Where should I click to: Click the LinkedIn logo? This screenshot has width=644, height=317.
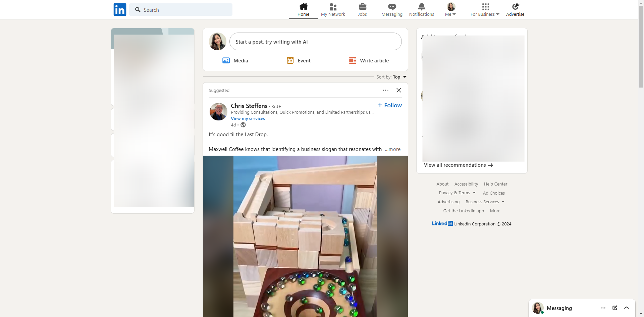pyautogui.click(x=120, y=10)
